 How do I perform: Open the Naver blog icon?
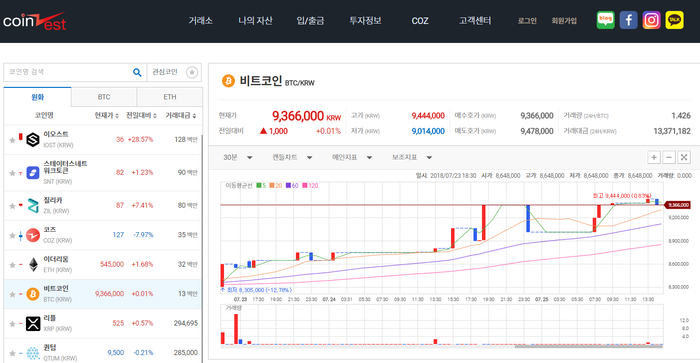point(605,20)
